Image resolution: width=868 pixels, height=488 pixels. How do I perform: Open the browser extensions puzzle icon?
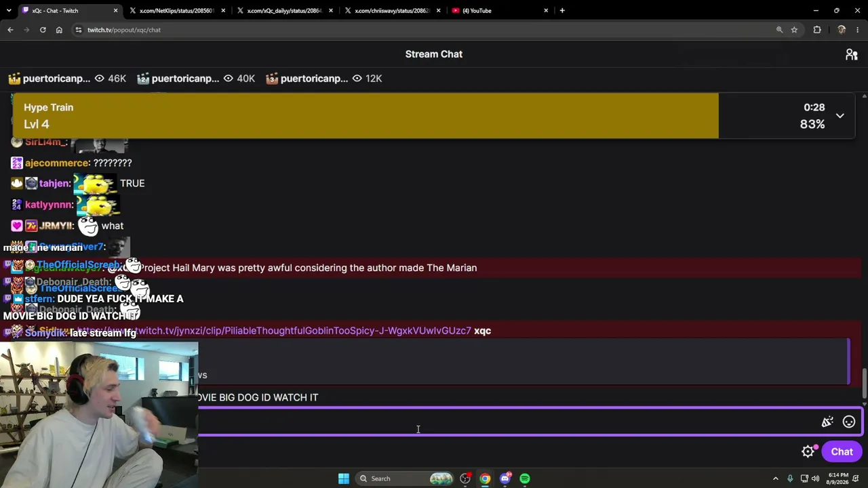coord(817,30)
